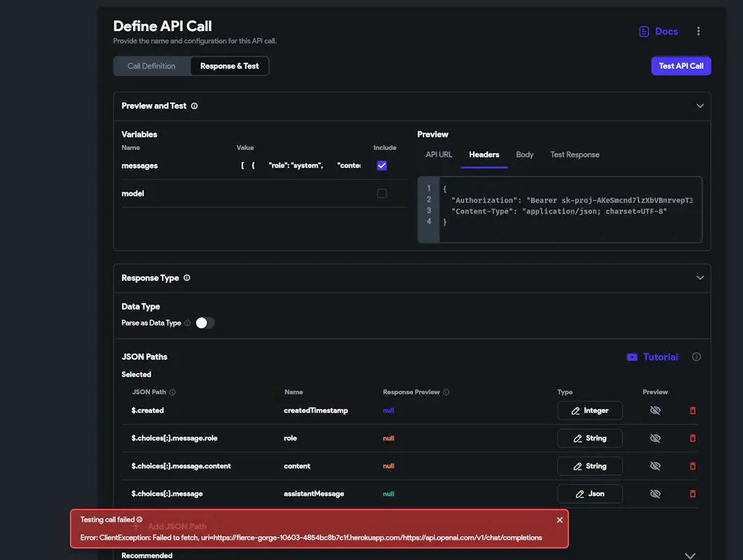Toggle preview visibility for createdTimestamp
743x560 pixels.
(x=655, y=411)
